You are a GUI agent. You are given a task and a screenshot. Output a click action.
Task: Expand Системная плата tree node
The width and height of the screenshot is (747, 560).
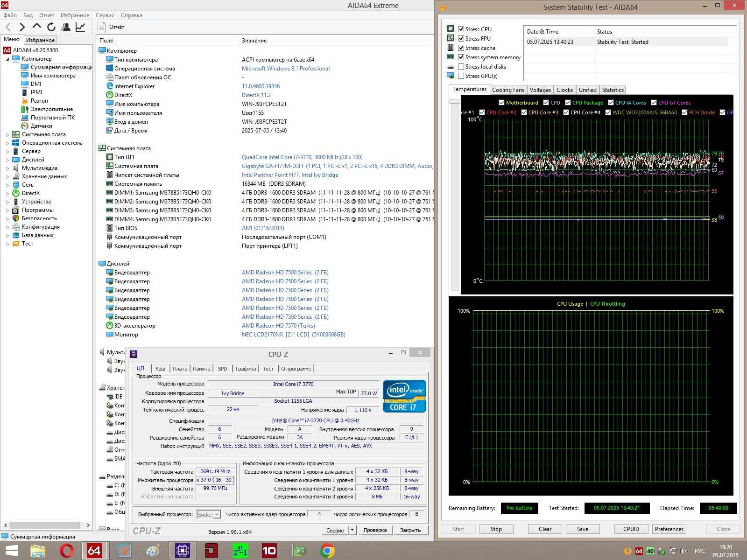click(x=7, y=134)
